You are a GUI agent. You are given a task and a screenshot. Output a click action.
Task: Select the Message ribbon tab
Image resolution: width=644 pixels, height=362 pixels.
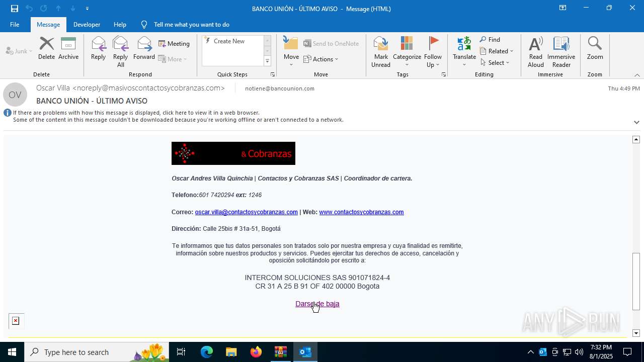coord(48,25)
